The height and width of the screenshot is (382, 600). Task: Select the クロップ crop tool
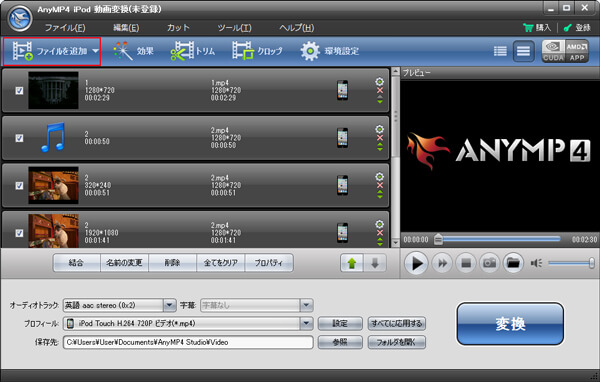(257, 51)
